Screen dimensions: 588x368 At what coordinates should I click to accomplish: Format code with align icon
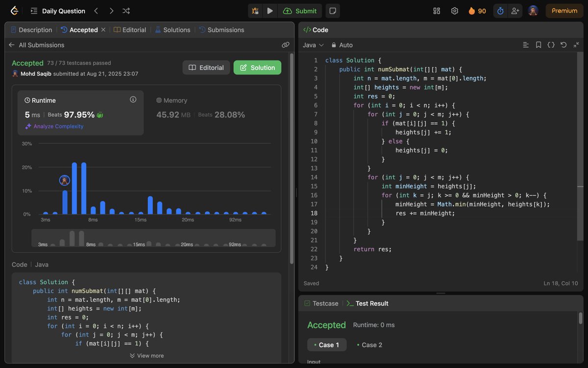[x=526, y=45]
